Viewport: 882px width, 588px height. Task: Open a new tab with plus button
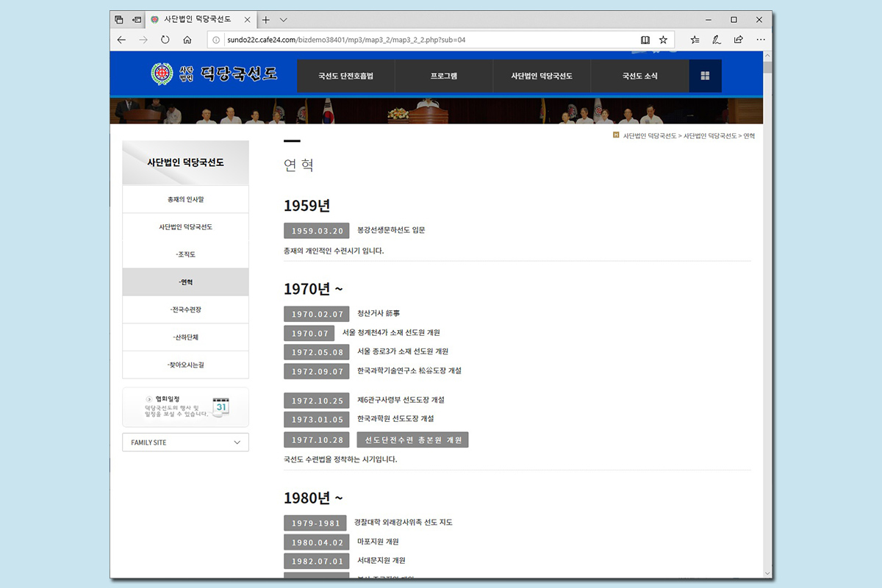point(266,20)
